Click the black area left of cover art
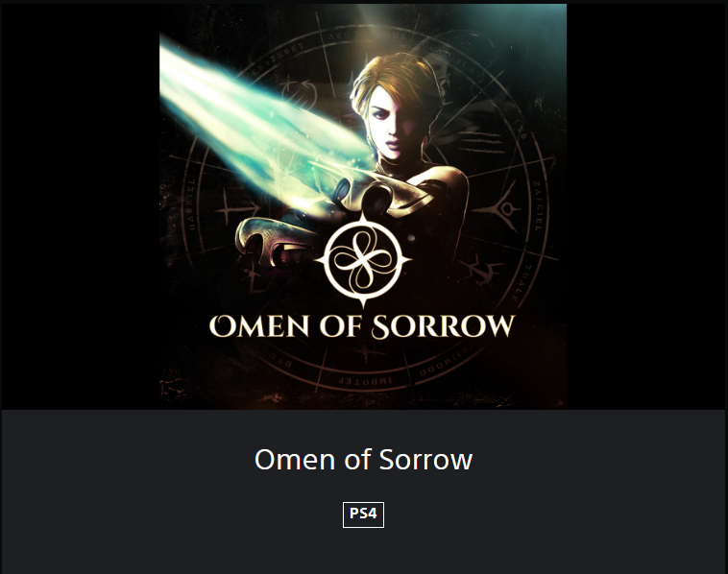The width and height of the screenshot is (728, 574). [81, 206]
